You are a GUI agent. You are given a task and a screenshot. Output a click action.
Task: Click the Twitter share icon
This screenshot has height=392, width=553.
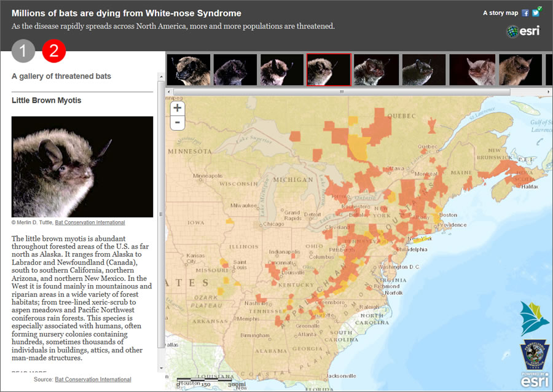pos(536,12)
